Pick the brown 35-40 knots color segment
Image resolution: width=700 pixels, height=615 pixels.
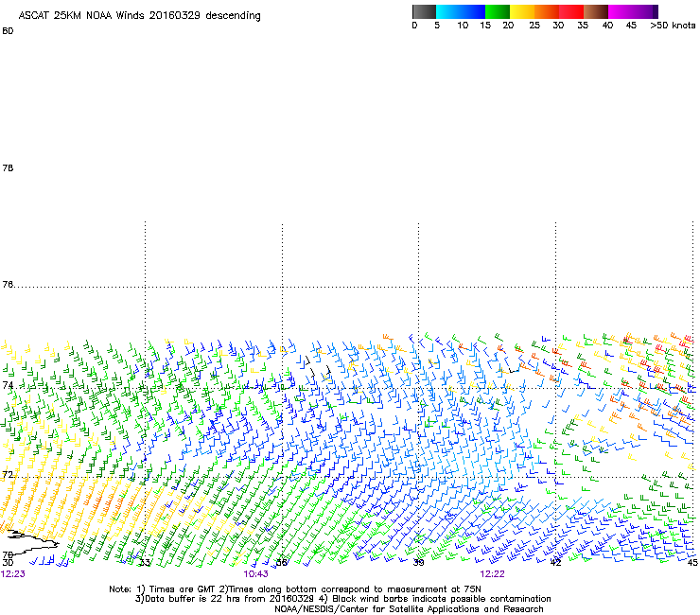596,11
